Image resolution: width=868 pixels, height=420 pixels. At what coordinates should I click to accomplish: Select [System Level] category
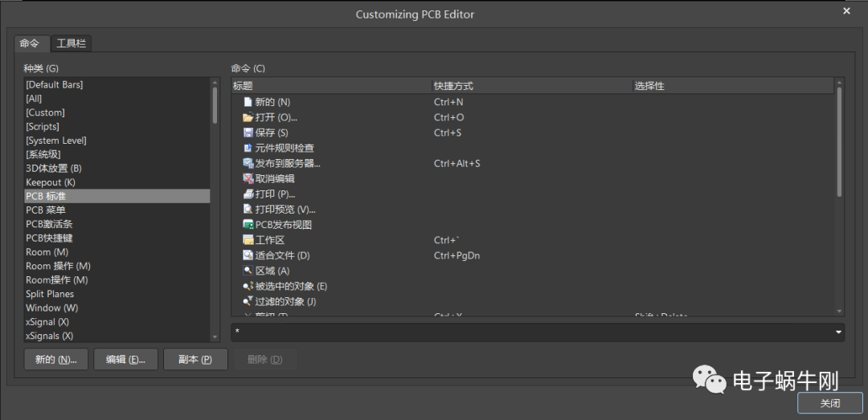coord(117,141)
